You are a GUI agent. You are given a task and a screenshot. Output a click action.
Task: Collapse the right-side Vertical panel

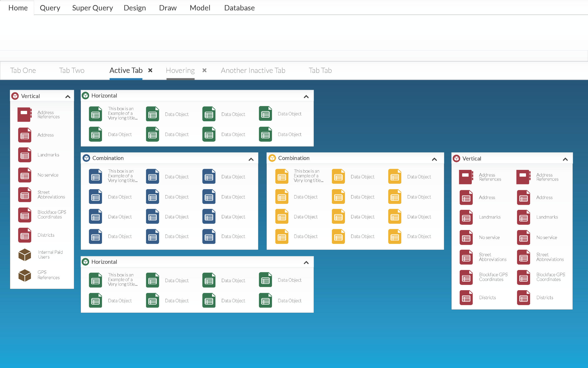565,159
